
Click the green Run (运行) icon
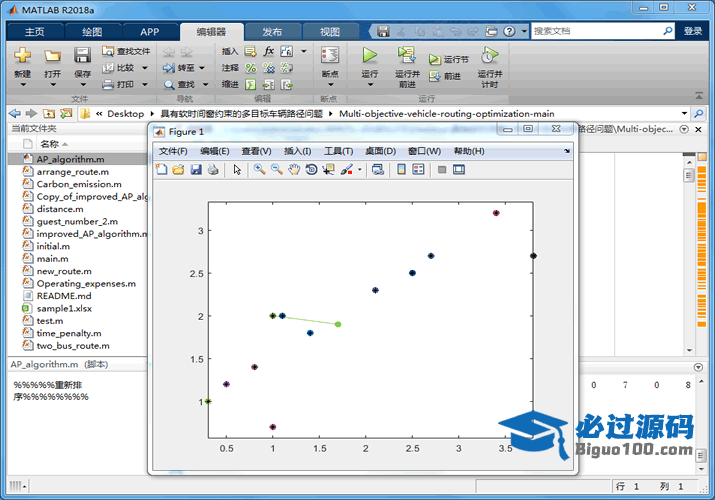click(369, 57)
